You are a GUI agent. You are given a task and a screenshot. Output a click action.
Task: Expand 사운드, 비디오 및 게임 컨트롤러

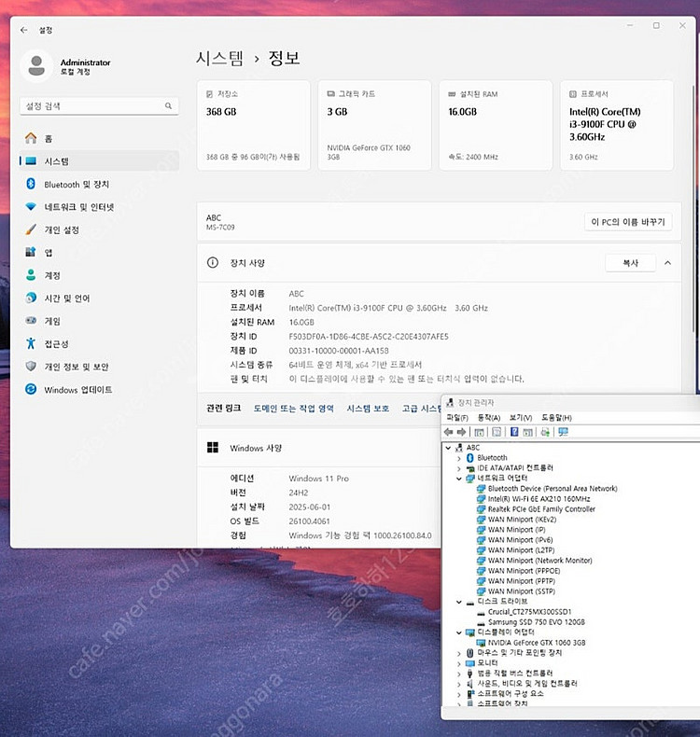coord(459,684)
